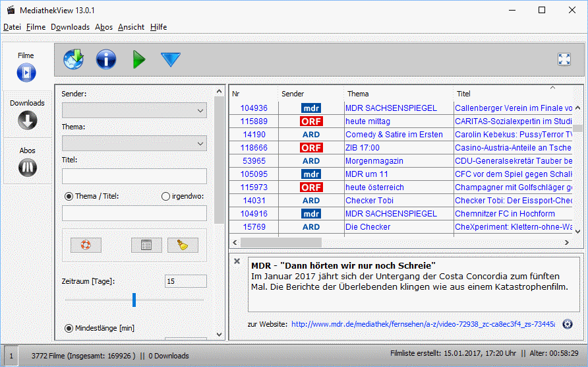Click filter panel vertical scrollbar thumb
588x367 pixels.
coord(219,160)
